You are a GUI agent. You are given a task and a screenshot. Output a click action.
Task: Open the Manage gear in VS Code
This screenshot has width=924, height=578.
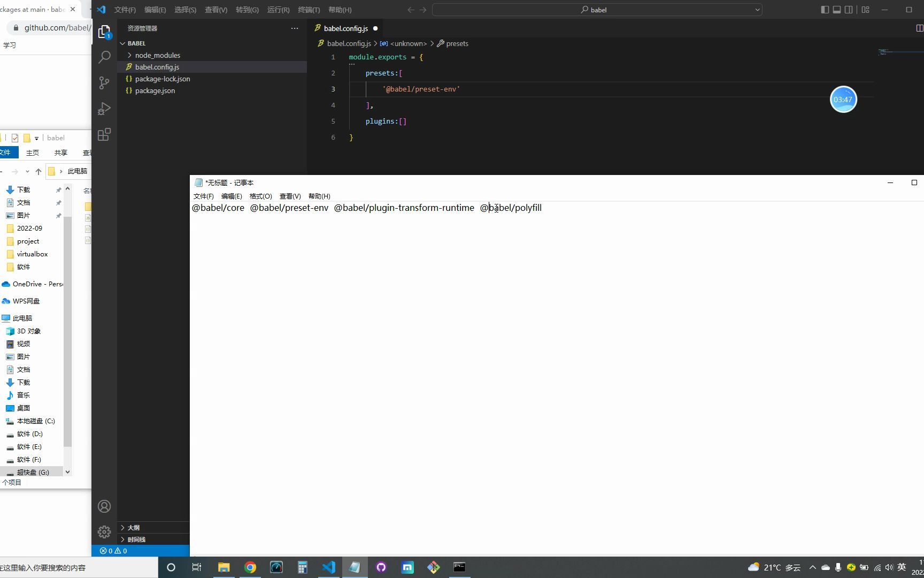click(x=104, y=532)
